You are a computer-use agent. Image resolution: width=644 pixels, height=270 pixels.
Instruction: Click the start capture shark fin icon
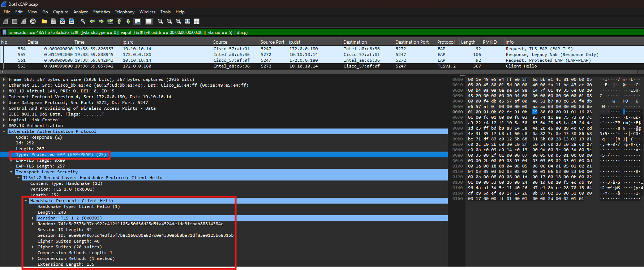coord(6,22)
